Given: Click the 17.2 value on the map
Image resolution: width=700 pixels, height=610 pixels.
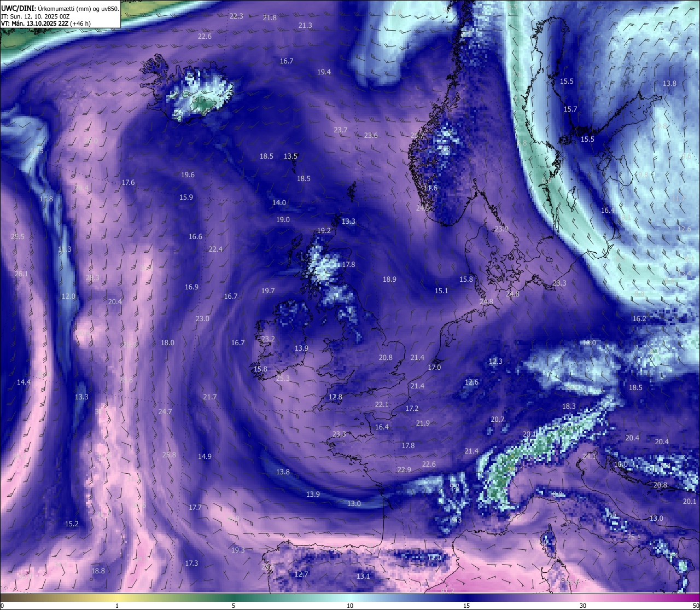Looking at the screenshot, I should point(412,409).
